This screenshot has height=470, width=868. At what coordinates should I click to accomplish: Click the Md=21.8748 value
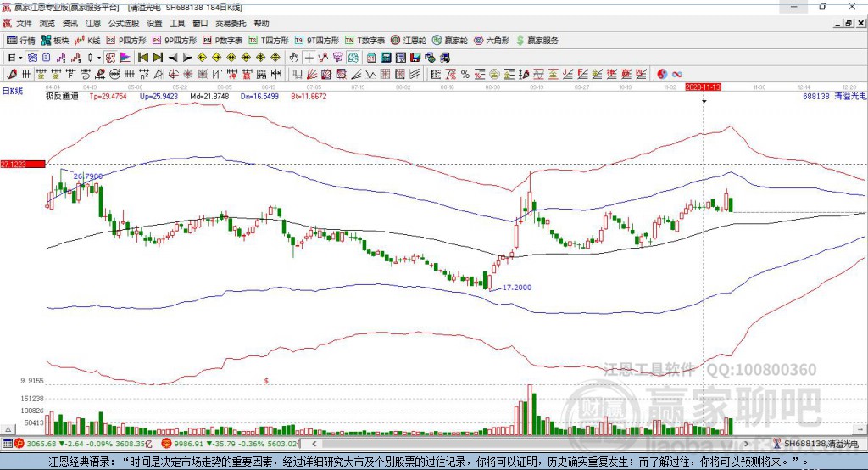(209, 97)
